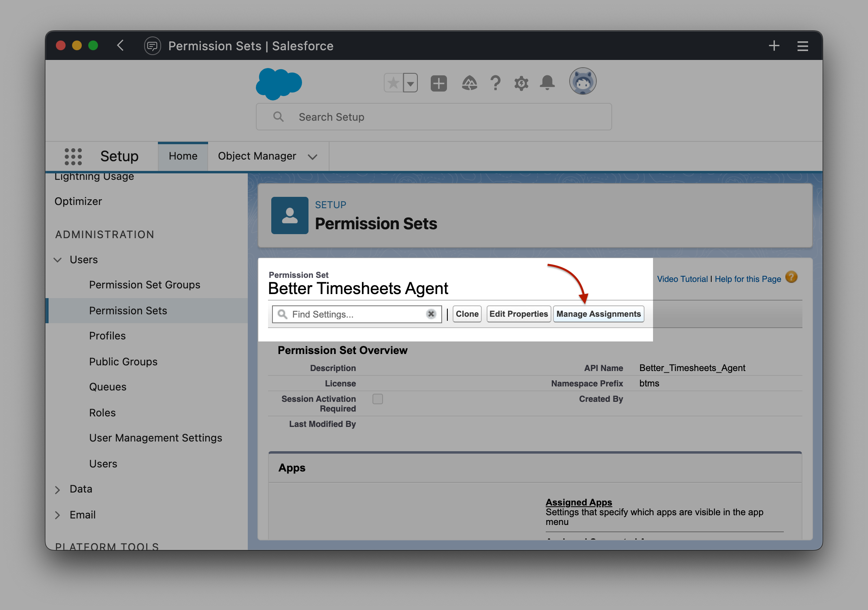
Task: Click the Video Tutorial link
Action: click(x=682, y=279)
